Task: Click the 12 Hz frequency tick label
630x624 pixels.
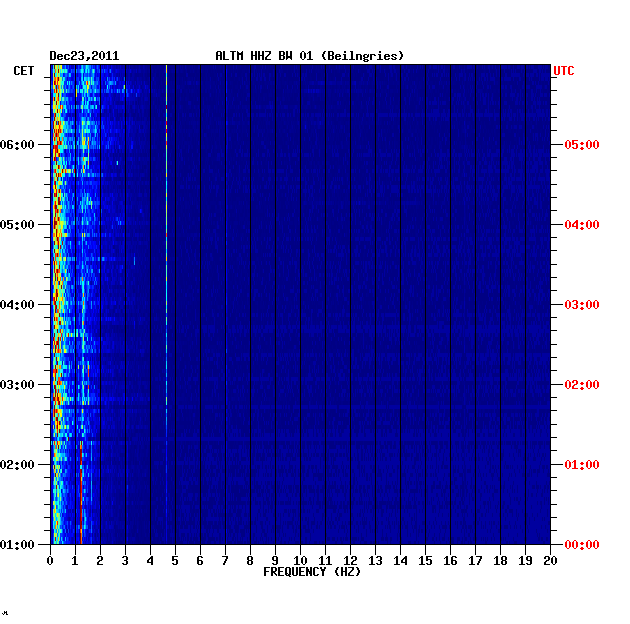Action: point(350,561)
